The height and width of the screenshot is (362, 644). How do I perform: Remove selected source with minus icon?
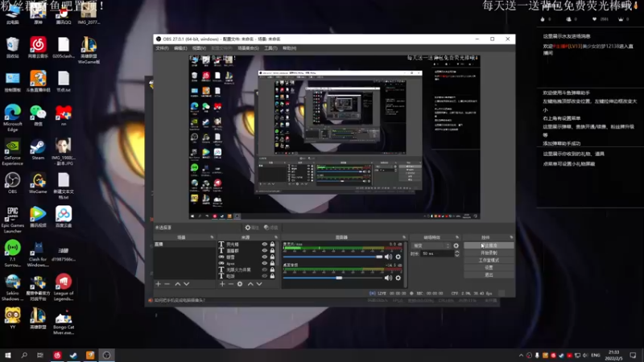231,284
